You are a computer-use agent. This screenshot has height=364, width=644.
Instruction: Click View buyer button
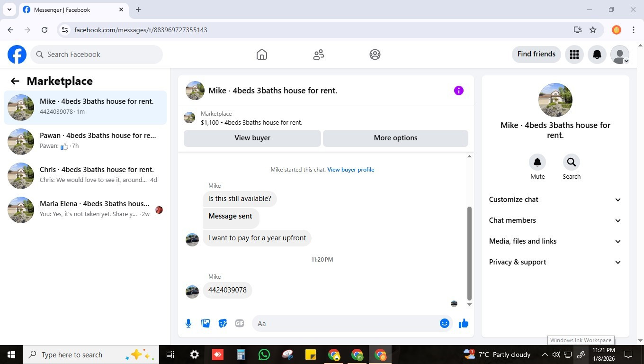click(x=252, y=138)
